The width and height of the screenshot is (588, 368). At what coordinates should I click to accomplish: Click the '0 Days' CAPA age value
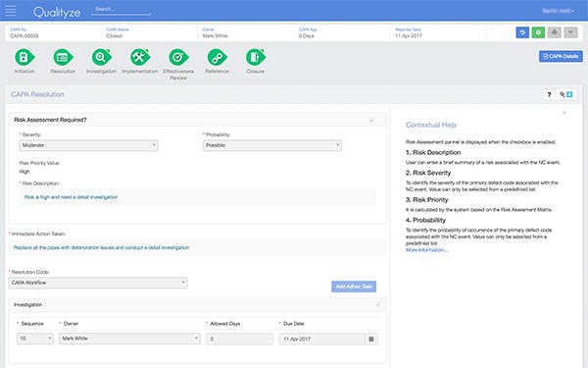(307, 36)
